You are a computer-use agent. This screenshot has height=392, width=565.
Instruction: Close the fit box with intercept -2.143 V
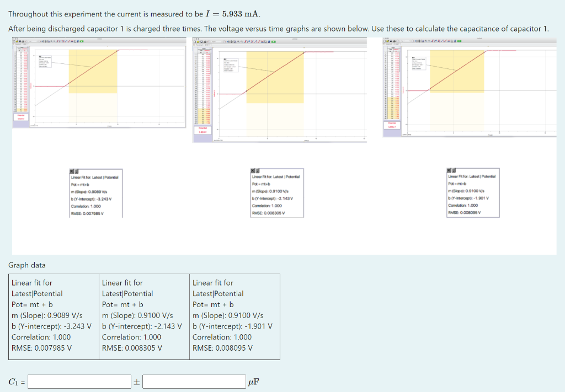point(253,171)
